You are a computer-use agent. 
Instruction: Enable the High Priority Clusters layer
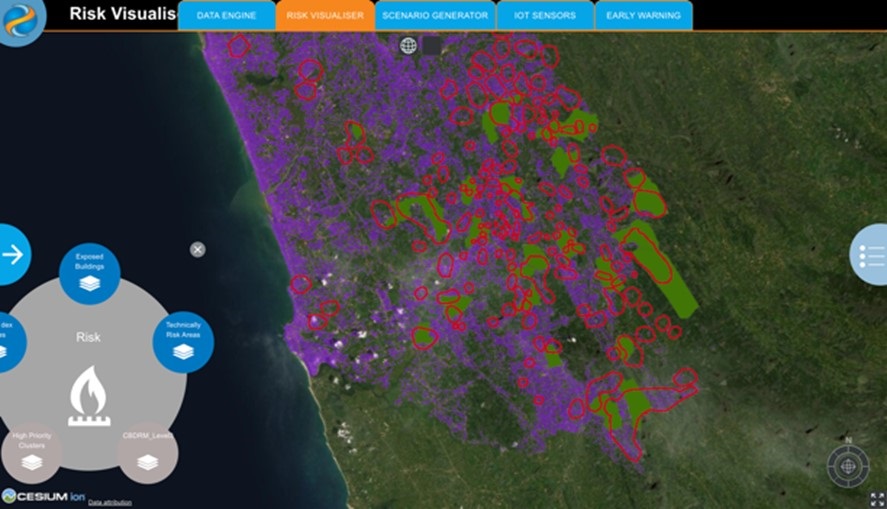pos(32,452)
